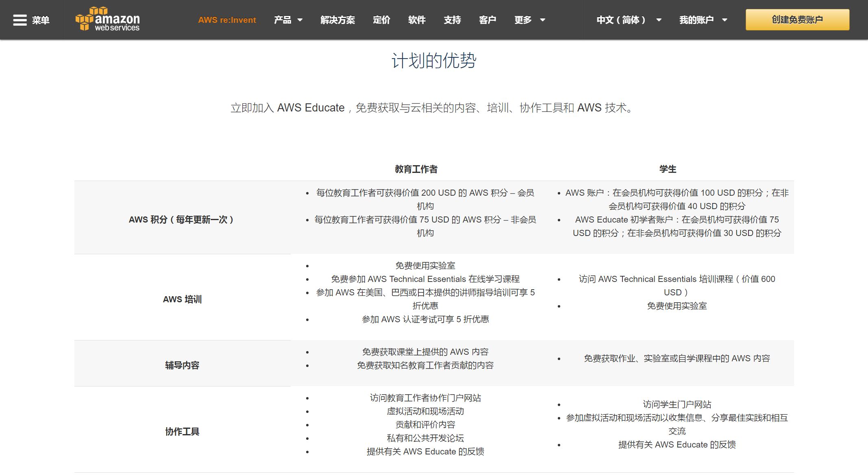Open the 解决方案 navigation item

(x=338, y=20)
